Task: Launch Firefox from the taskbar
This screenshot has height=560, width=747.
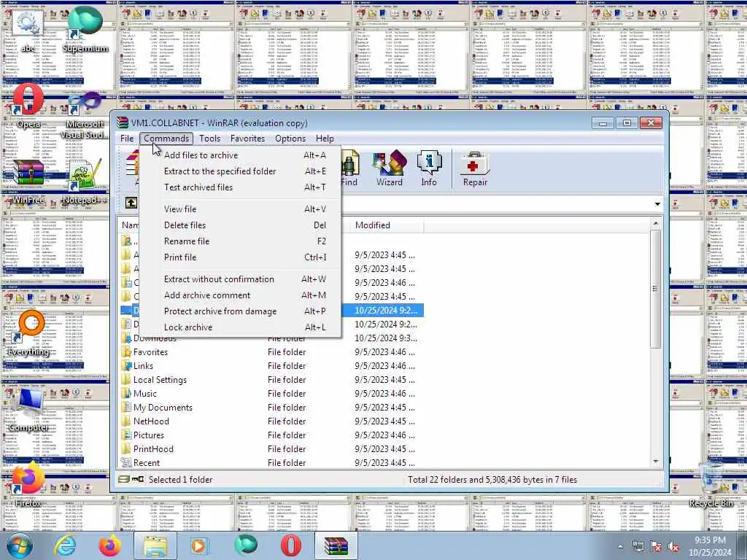Action: pyautogui.click(x=109, y=545)
